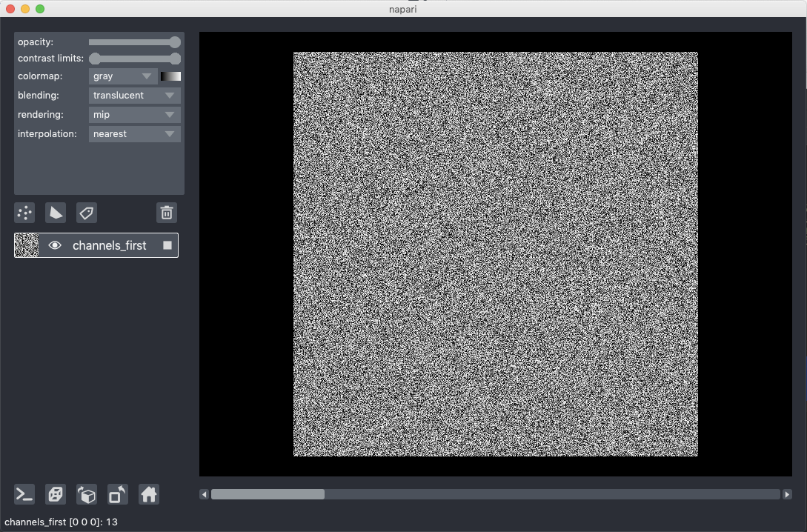This screenshot has height=532, width=807.
Task: Open the rendering dropdown showing mip
Action: coord(134,114)
